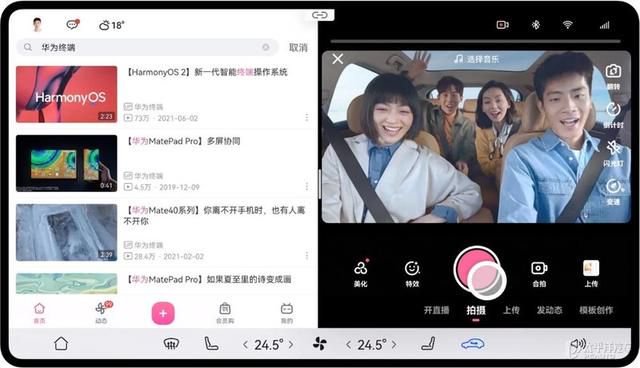Increase the left temperature 24.5°
The image size is (640, 368).
click(x=291, y=345)
